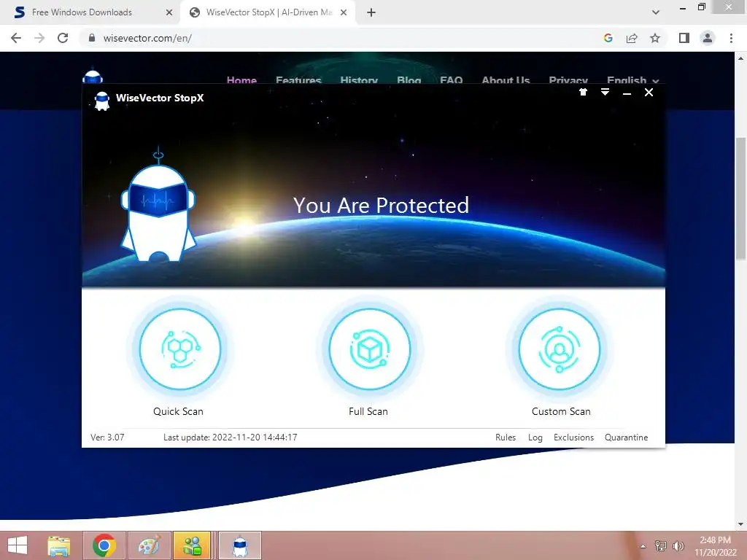The image size is (747, 560).
Task: Open the Quarantine link in StopX
Action: 626,437
